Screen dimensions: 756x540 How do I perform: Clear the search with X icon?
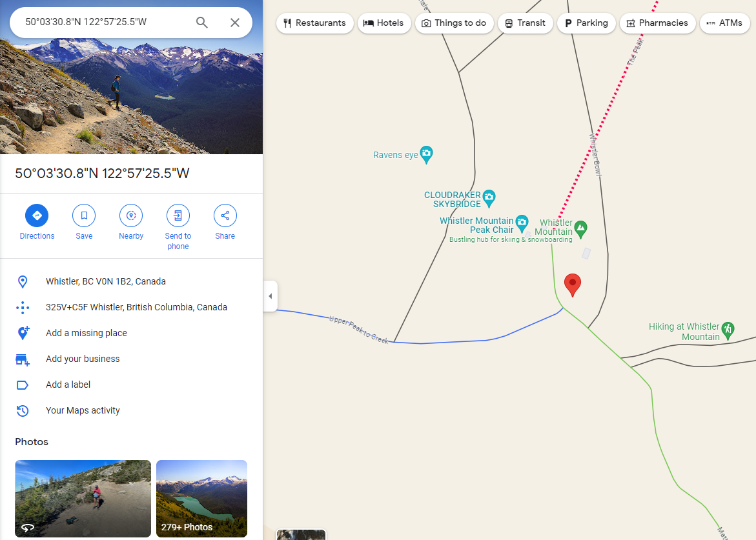[235, 22]
